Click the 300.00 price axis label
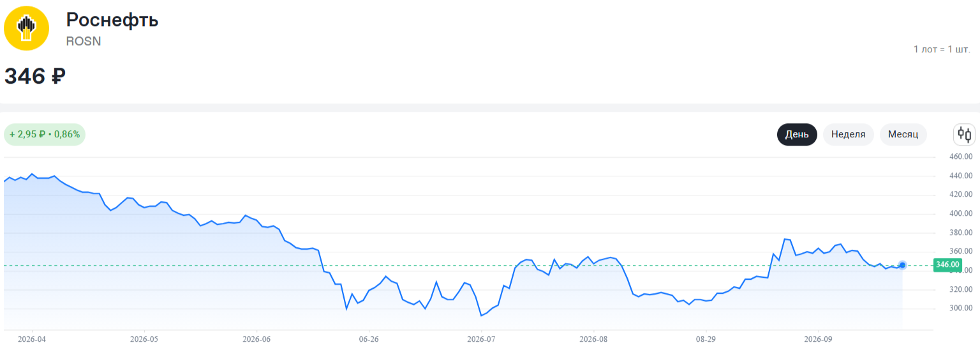This screenshot has width=980, height=359. (961, 309)
